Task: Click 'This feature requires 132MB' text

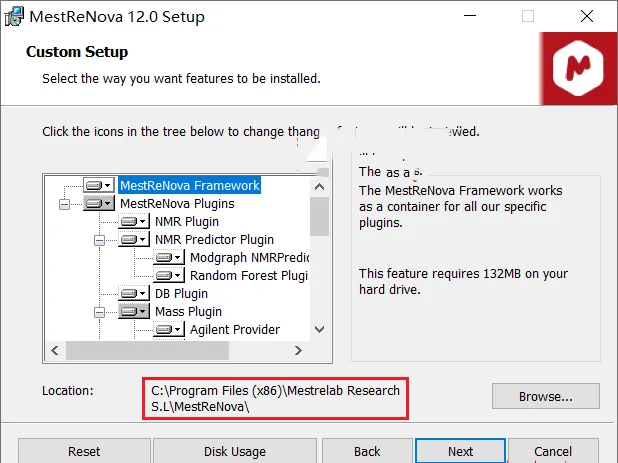Action: [464, 281]
